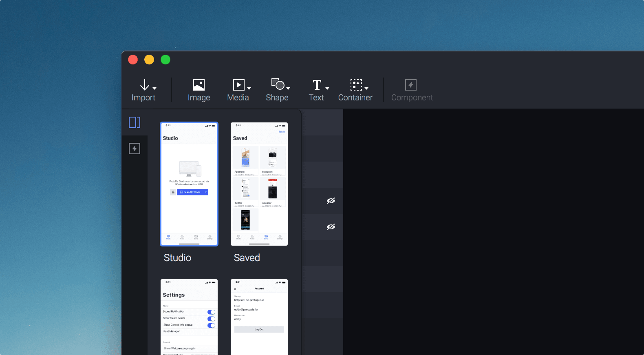Close the window with the red button
Screen dimensions: 644x355
pos(133,60)
